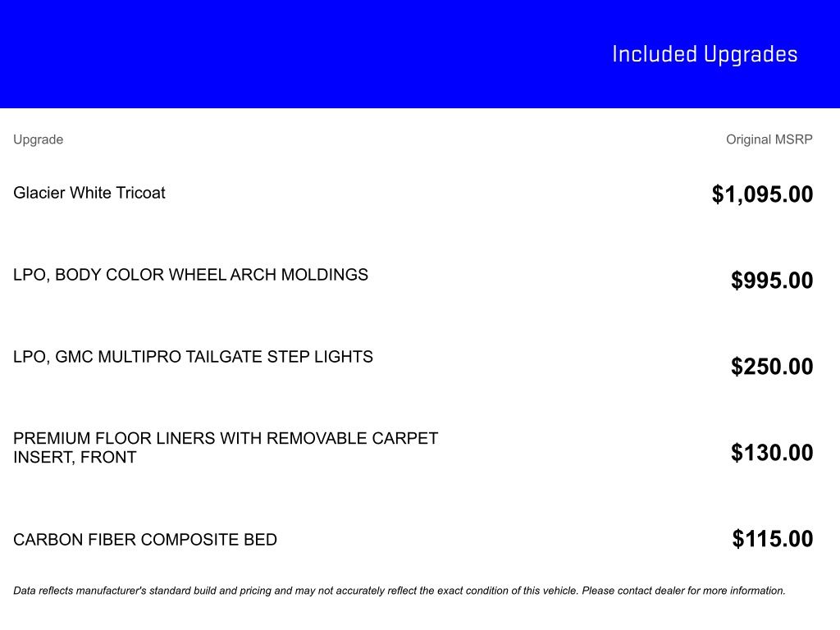Select the Glacier White Tricoat upgrade
The height and width of the screenshot is (630, 840).
coord(89,193)
